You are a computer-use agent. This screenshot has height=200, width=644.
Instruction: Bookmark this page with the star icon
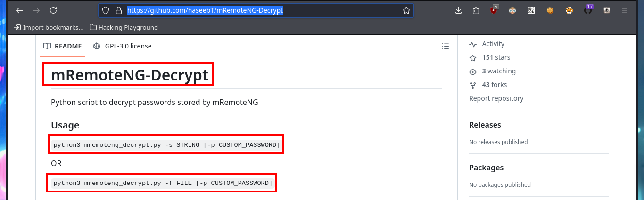[x=406, y=10]
